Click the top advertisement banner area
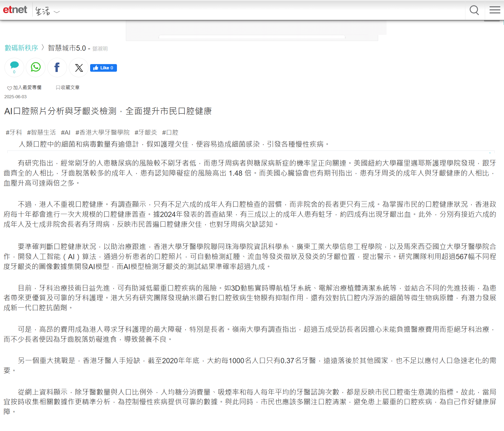This screenshot has width=504, height=431. coord(252,31)
